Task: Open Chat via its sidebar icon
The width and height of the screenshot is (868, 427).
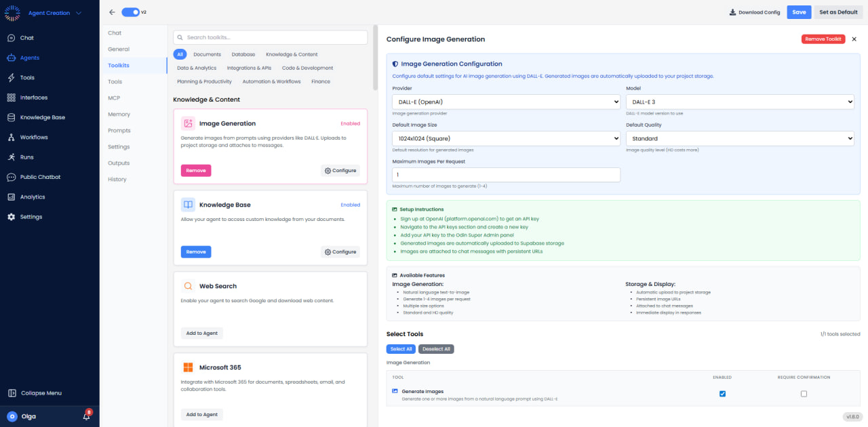Action: click(12, 38)
